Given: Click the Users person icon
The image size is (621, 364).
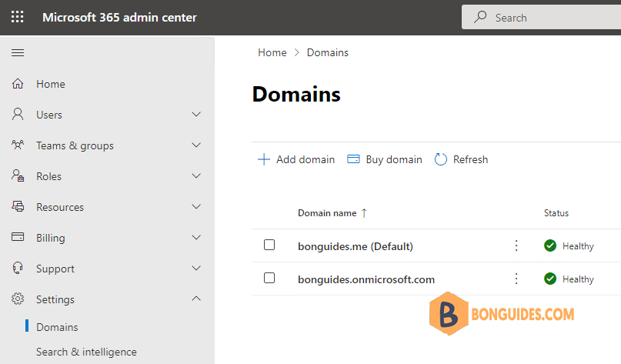Looking at the screenshot, I should pos(18,114).
